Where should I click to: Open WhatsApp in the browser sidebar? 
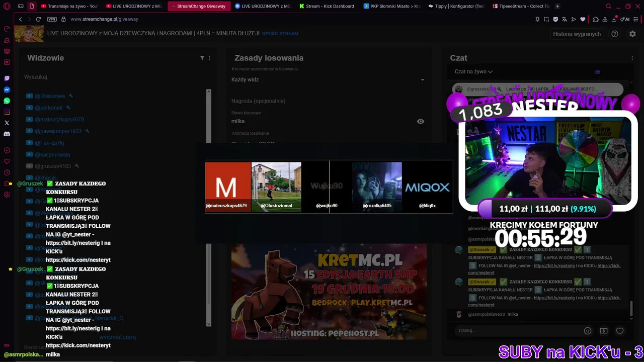click(7, 101)
